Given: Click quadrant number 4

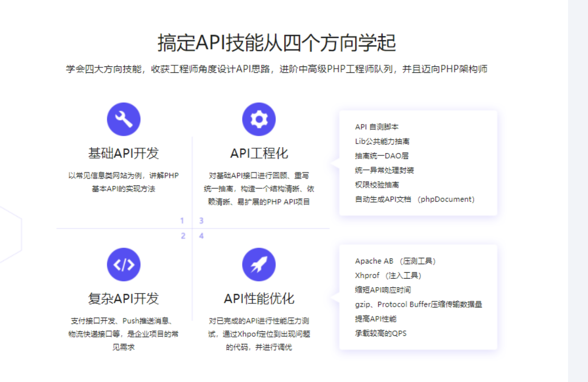Looking at the screenshot, I should point(201,236).
